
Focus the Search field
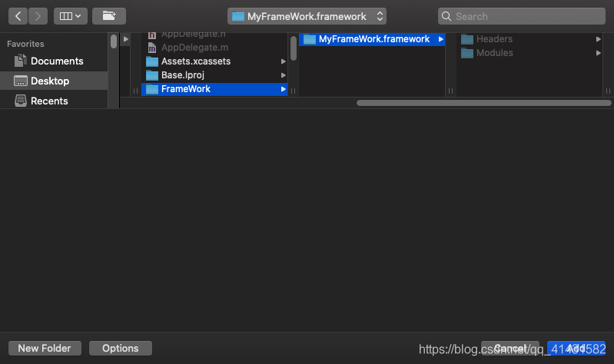(522, 16)
